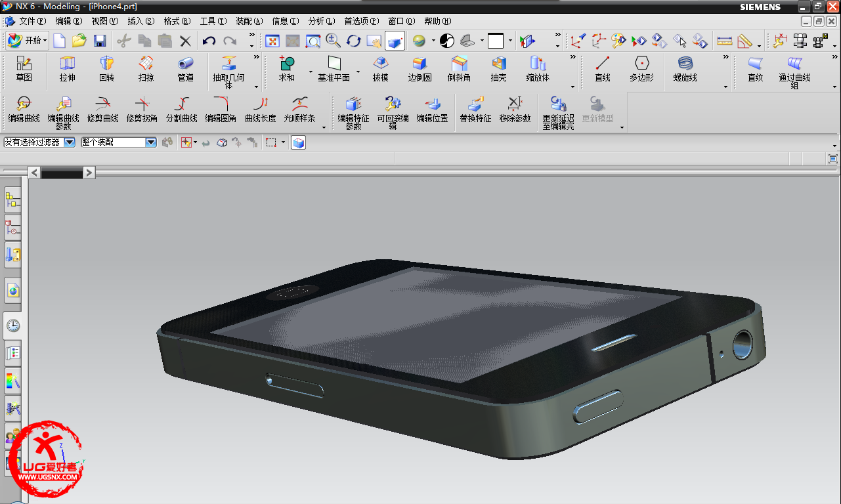Open the 分析(L) menu
The width and height of the screenshot is (841, 504).
click(x=321, y=22)
